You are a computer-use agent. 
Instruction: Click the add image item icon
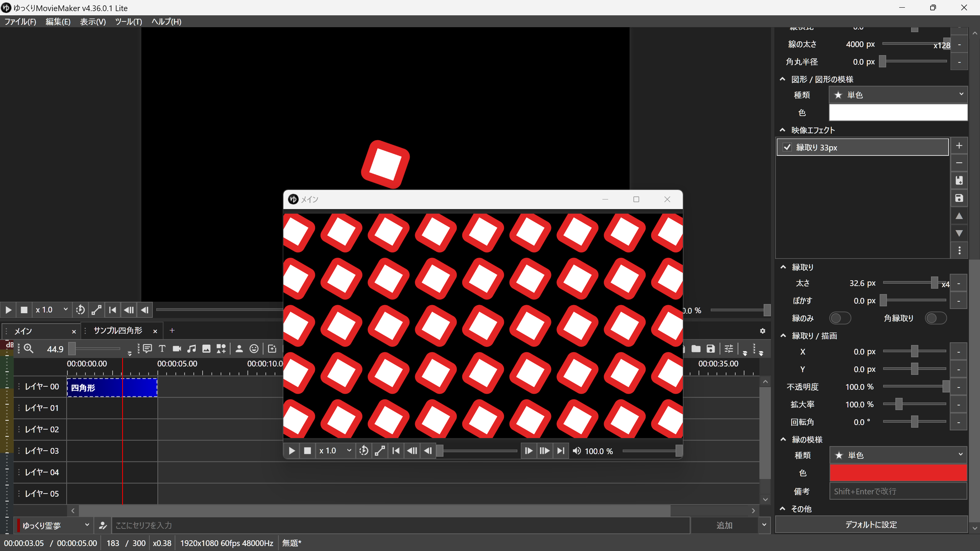tap(206, 349)
